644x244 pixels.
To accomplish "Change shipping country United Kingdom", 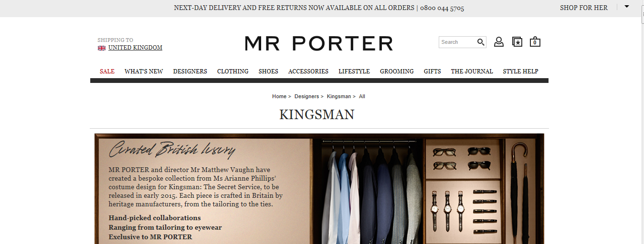I will (135, 48).
